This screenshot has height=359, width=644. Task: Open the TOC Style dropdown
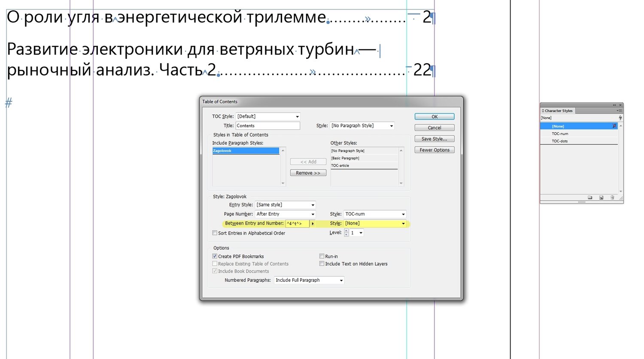click(x=268, y=116)
